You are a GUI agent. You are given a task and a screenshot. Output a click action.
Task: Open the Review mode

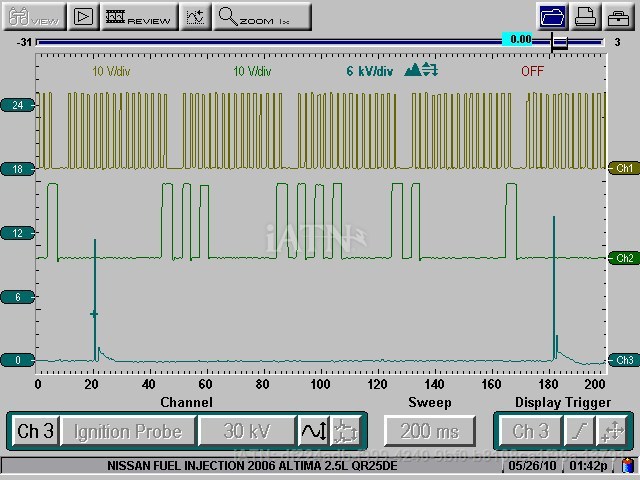pos(138,16)
